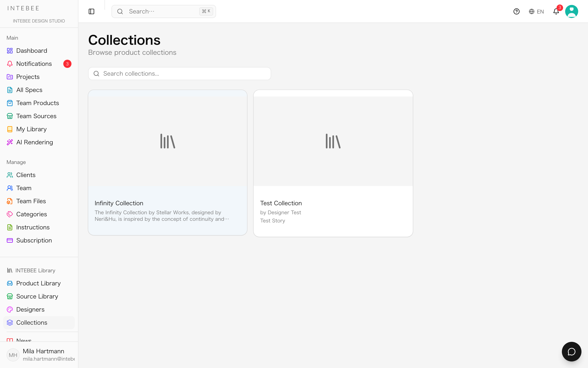Open All Specs page

coord(39,90)
